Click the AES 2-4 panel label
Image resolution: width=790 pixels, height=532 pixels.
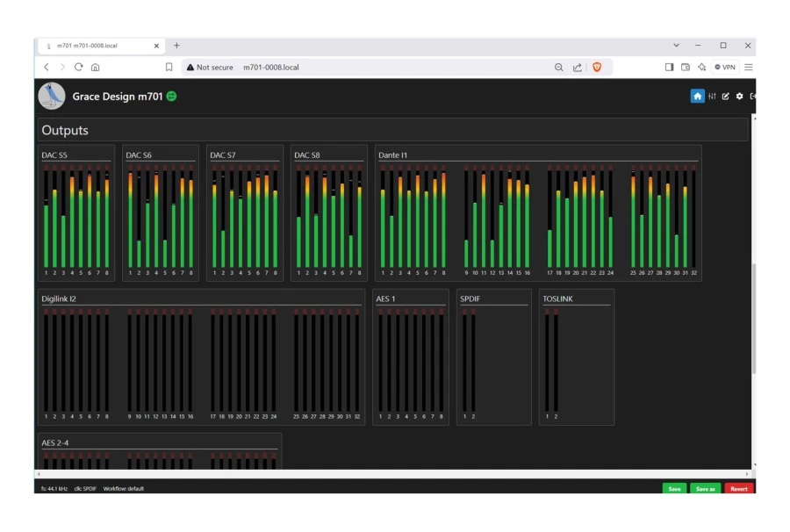[x=55, y=442]
